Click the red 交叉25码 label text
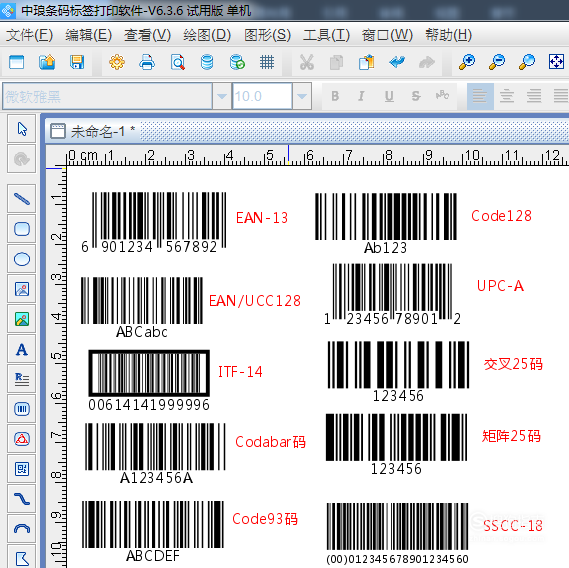Image resolution: width=569 pixels, height=568 pixels. pyautogui.click(x=513, y=364)
